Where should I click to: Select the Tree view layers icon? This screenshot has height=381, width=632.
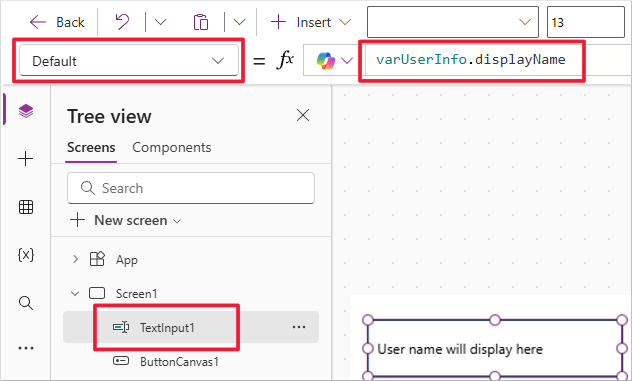[x=26, y=110]
